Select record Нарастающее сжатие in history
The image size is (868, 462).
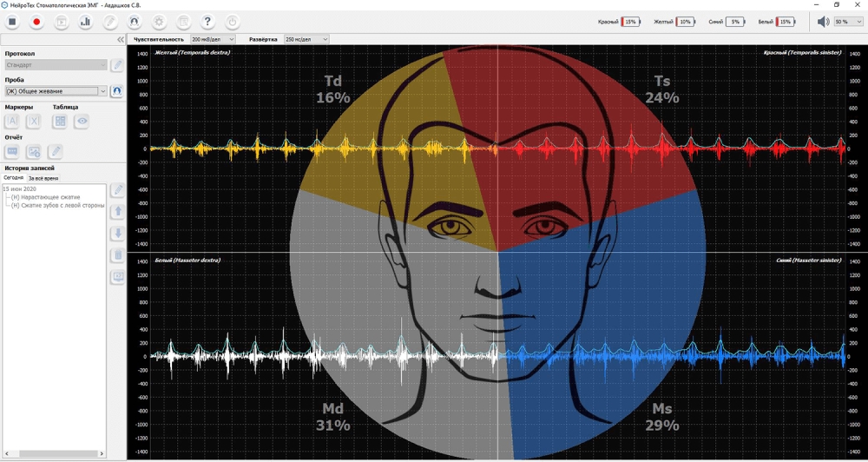coord(57,197)
